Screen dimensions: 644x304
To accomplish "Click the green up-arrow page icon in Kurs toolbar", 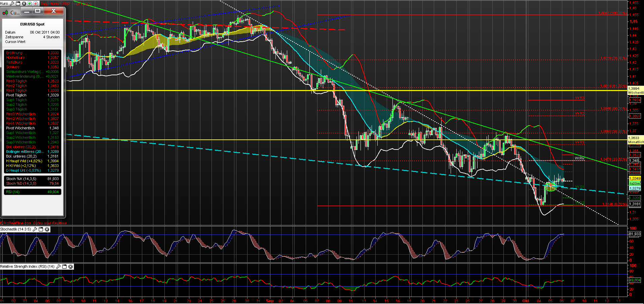I will (x=30, y=3).
